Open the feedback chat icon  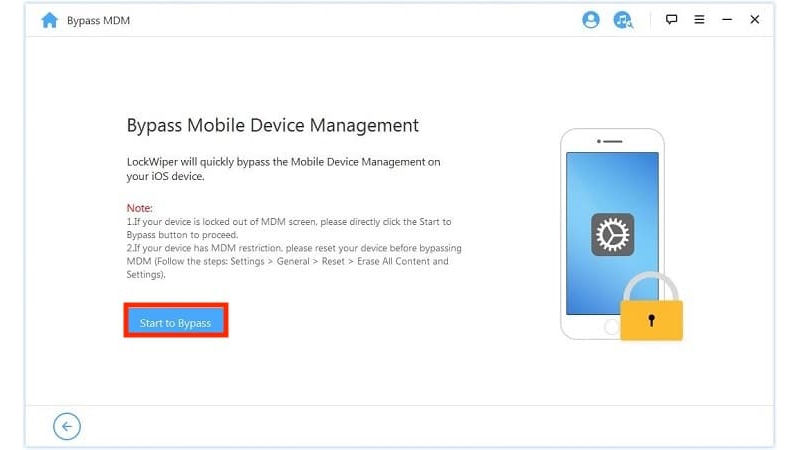coord(671,19)
